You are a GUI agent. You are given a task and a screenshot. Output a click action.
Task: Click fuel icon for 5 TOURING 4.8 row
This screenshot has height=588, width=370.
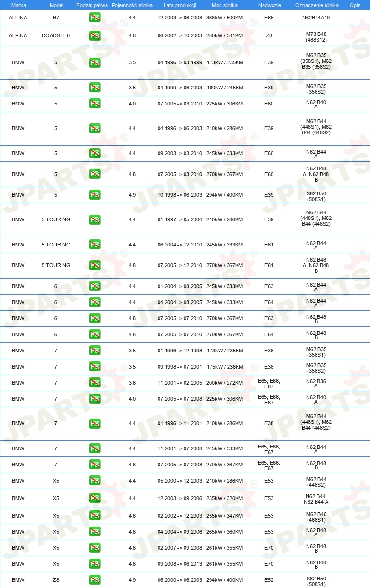(x=95, y=265)
